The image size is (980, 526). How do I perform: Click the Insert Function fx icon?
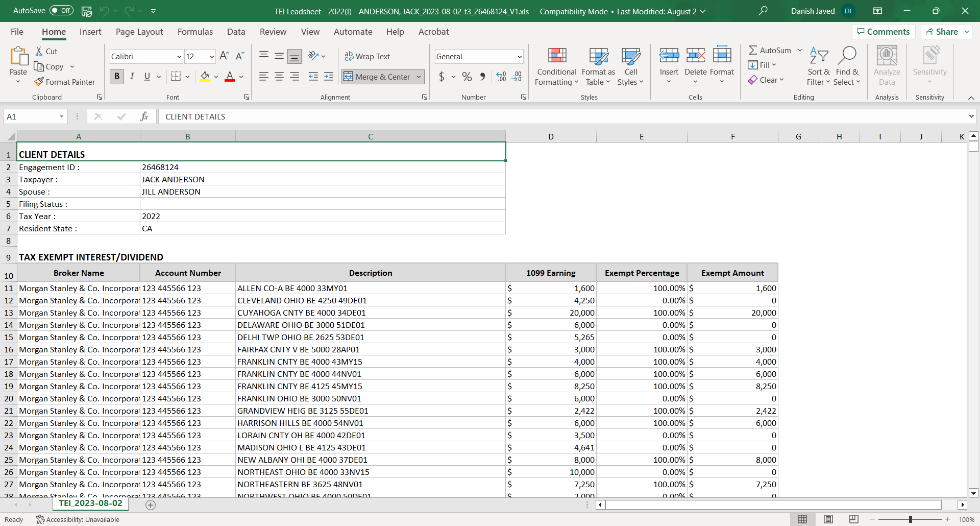(x=144, y=116)
